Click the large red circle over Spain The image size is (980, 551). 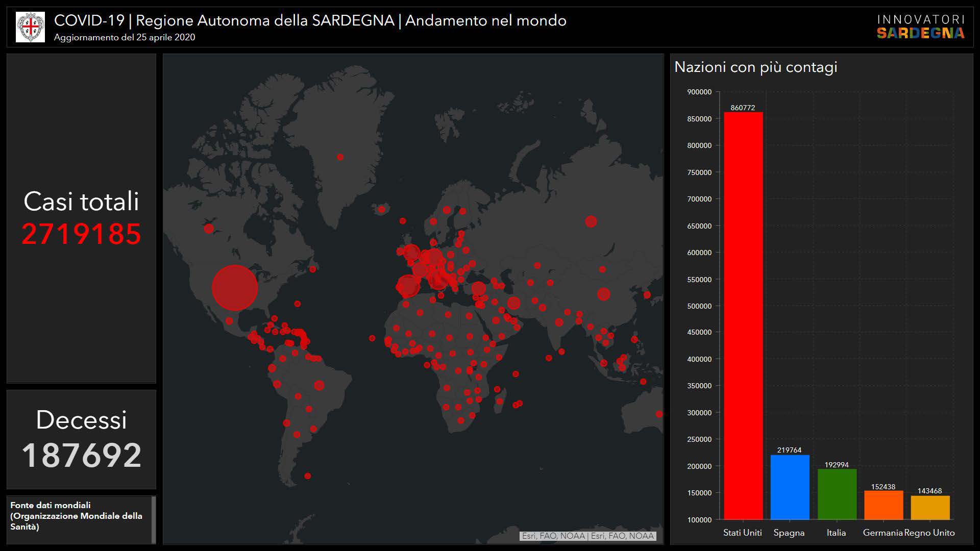[x=408, y=286]
